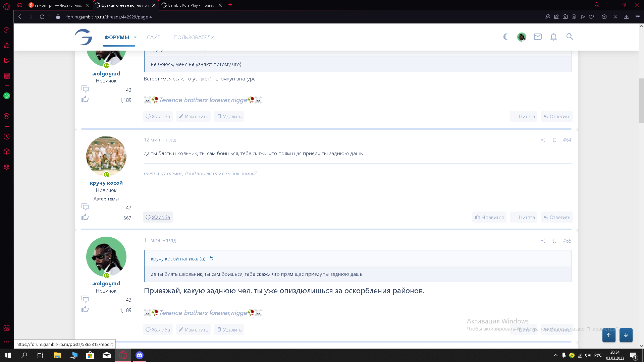
Task: Jump to page top with up arrow button
Action: point(609,335)
